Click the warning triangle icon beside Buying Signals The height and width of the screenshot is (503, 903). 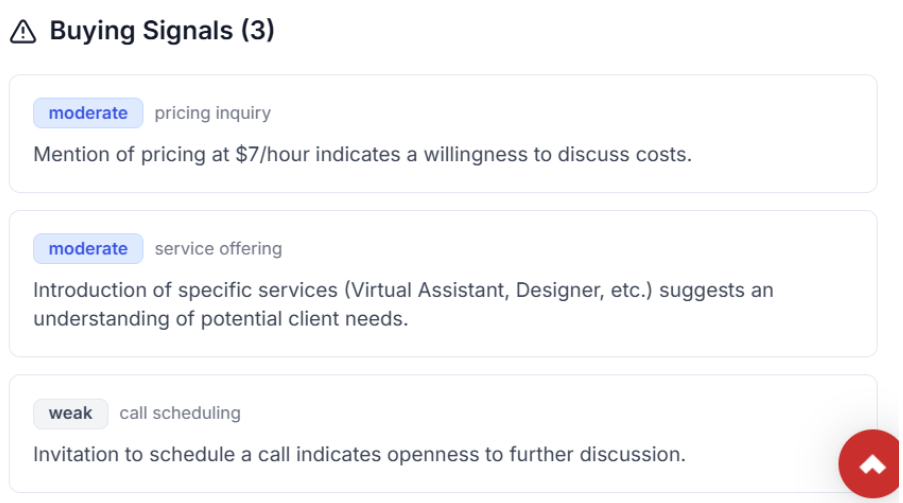[x=22, y=32]
